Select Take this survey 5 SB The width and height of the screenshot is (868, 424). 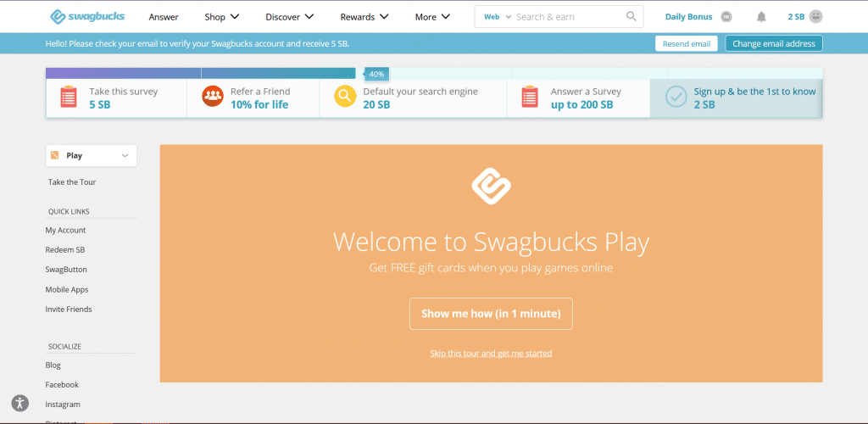pyautogui.click(x=116, y=98)
